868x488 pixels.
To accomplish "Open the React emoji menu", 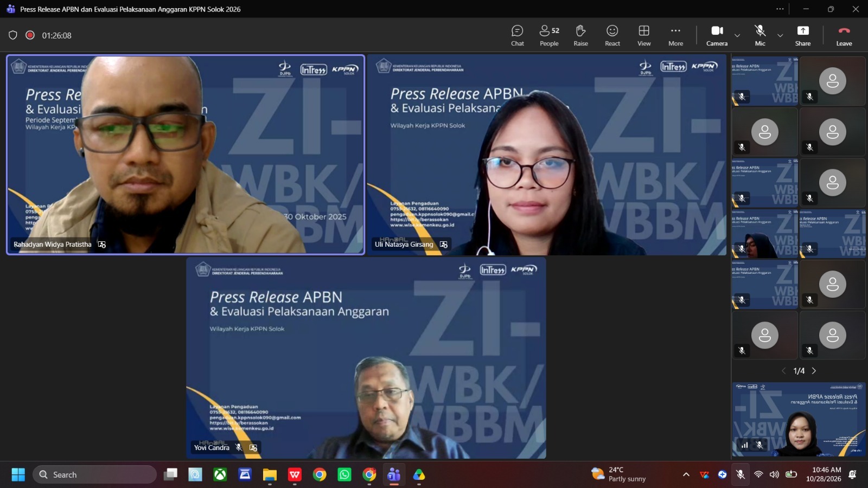I will pyautogui.click(x=612, y=35).
